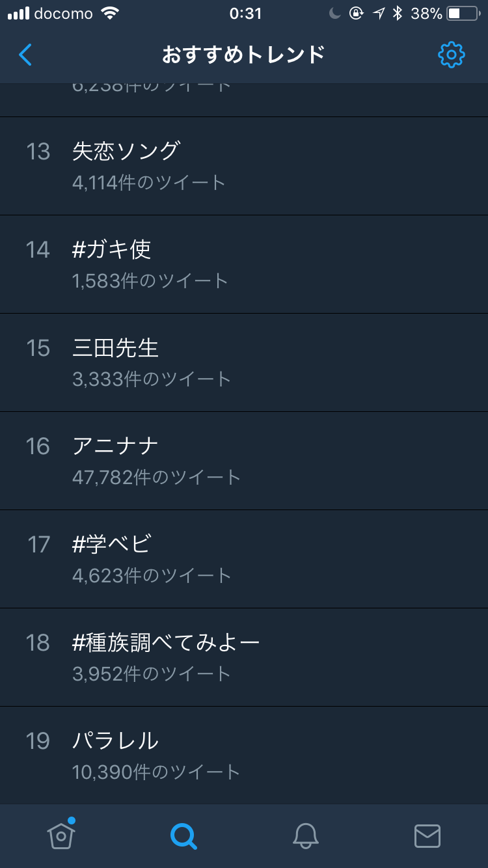
Task: Tap the おすすめトレンド header title
Action: click(243, 55)
